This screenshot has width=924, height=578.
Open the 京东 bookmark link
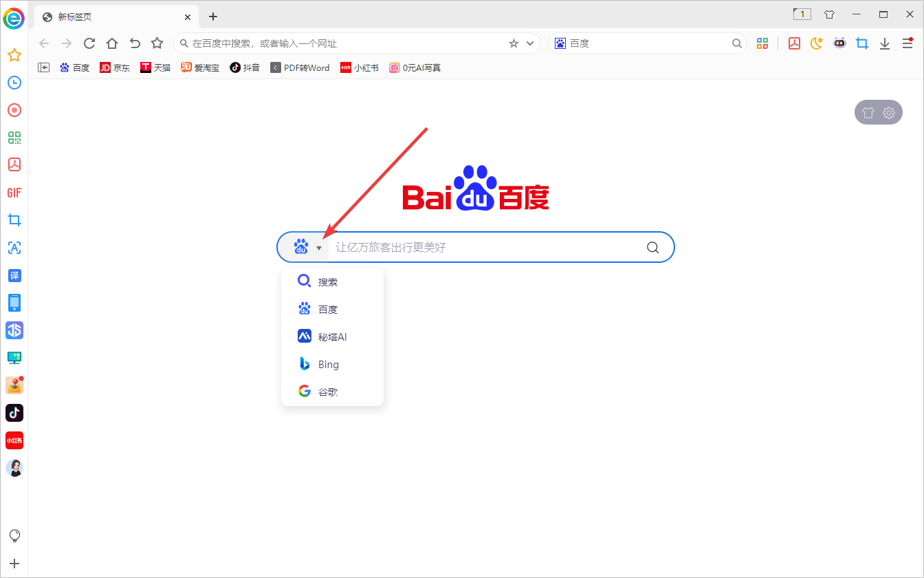click(115, 67)
